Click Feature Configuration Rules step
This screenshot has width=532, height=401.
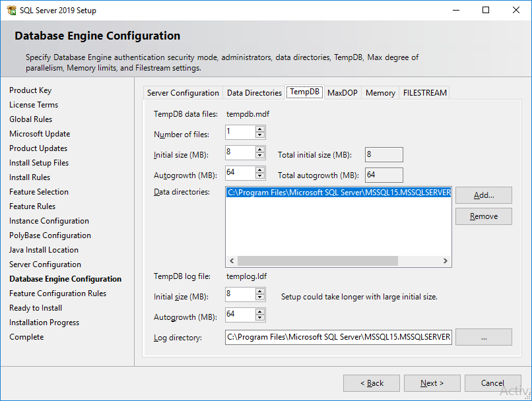coord(57,293)
